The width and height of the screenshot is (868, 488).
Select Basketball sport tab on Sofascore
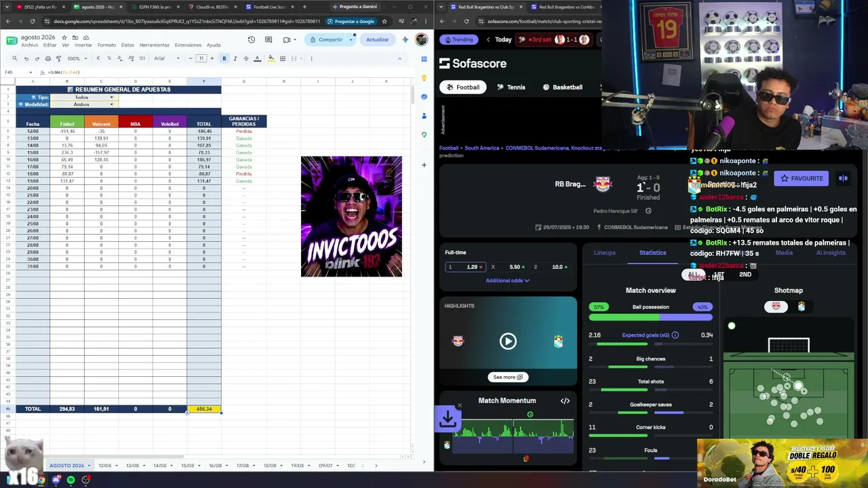(x=562, y=87)
